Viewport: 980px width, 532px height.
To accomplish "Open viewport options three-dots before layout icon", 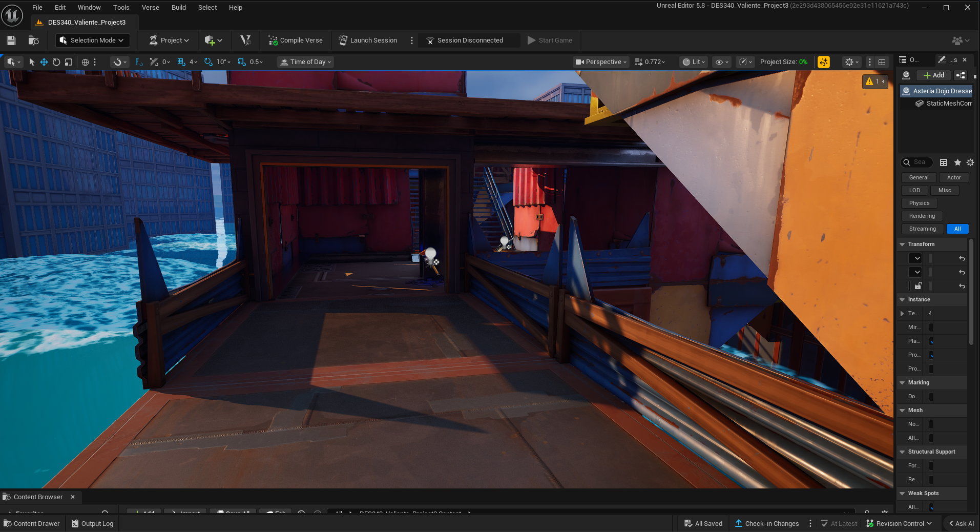I will (x=869, y=62).
